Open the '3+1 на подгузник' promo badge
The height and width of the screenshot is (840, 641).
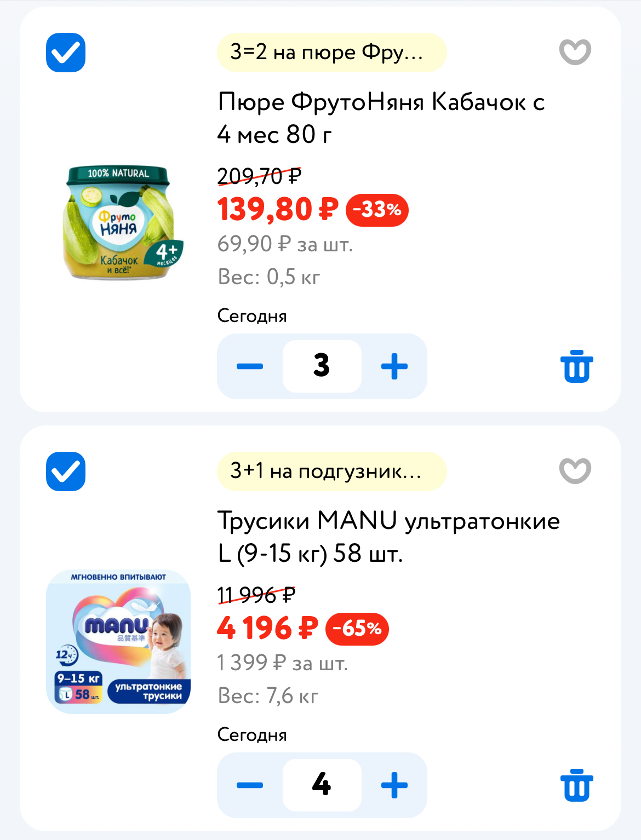[331, 471]
